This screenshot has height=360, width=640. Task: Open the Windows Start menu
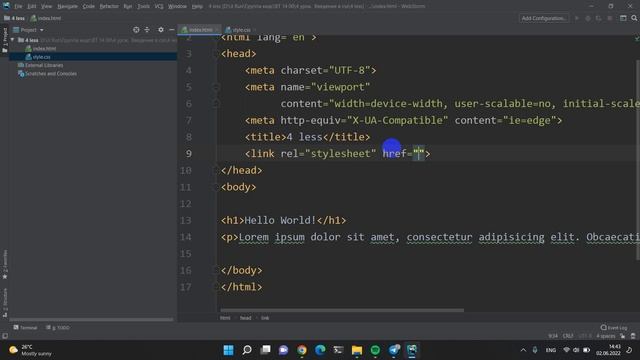pos(229,350)
